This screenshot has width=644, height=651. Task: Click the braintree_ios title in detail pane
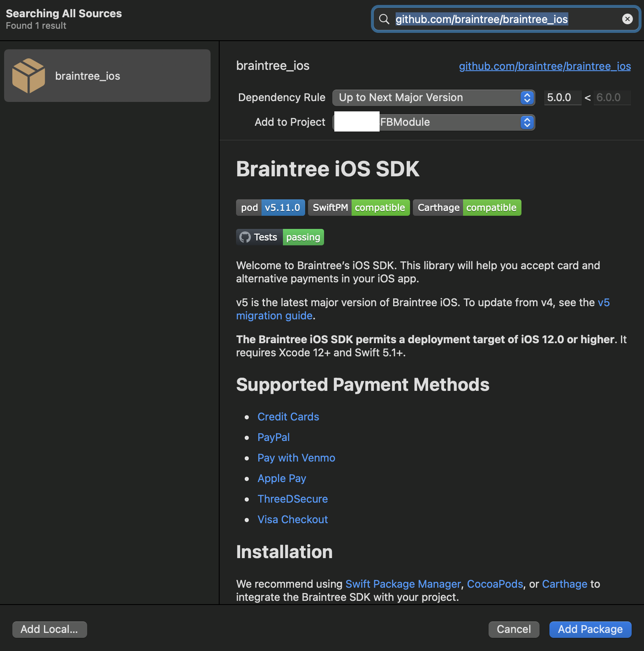tap(273, 66)
